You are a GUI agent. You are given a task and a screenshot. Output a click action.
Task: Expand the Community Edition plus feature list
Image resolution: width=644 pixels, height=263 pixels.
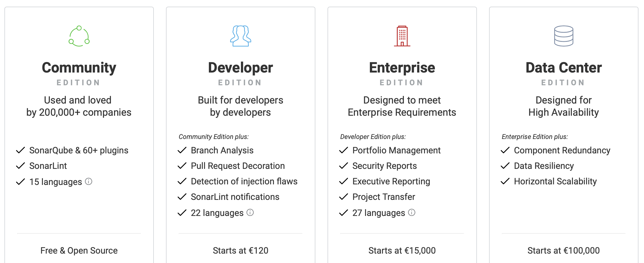(214, 136)
